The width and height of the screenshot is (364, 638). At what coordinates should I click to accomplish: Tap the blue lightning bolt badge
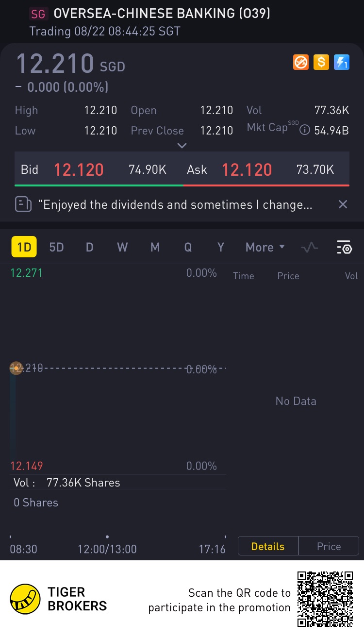coord(342,62)
